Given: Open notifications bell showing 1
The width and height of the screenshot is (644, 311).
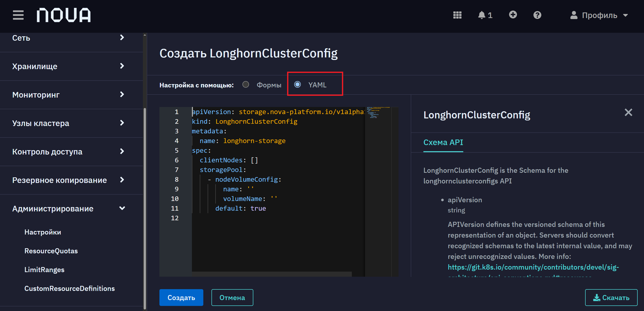Looking at the screenshot, I should coord(485,15).
